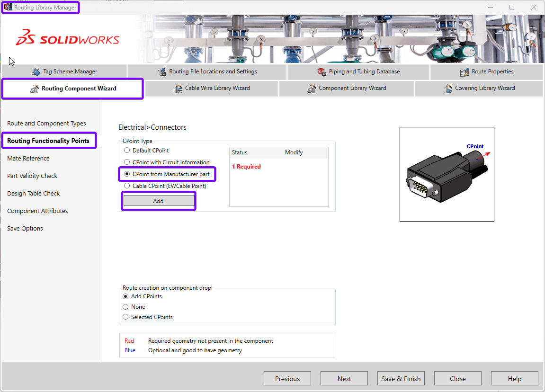
Task: Open the Mate Reference step
Action: click(28, 159)
